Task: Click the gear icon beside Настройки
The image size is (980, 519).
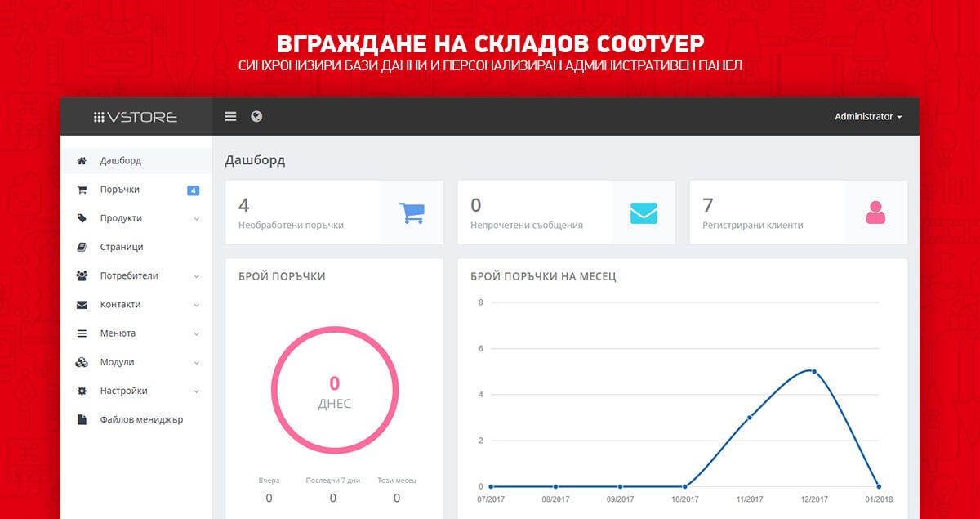Action: tap(82, 391)
